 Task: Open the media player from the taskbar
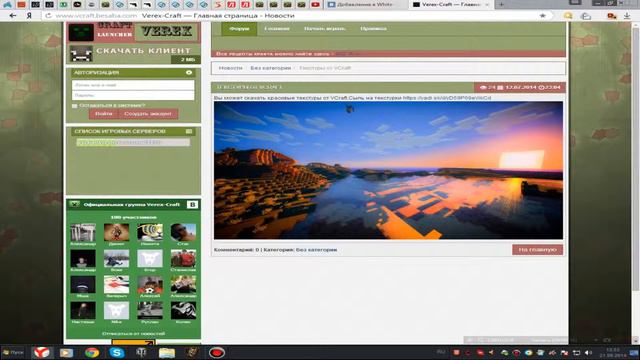(x=66, y=352)
